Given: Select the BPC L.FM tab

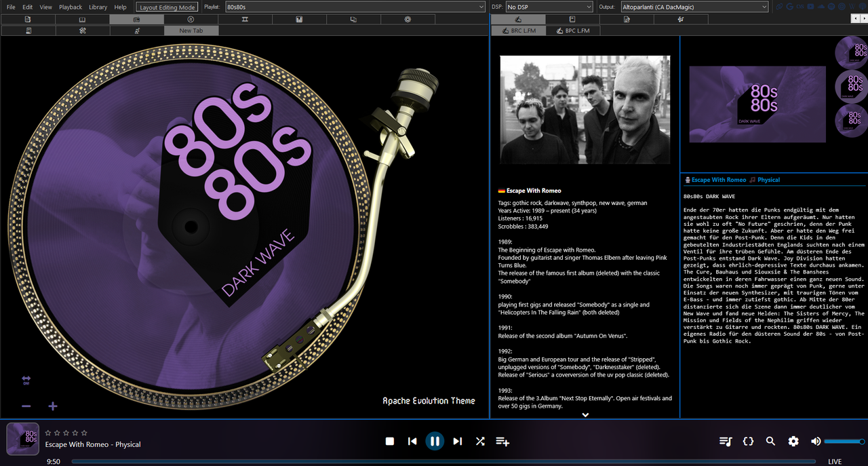Looking at the screenshot, I should [573, 31].
